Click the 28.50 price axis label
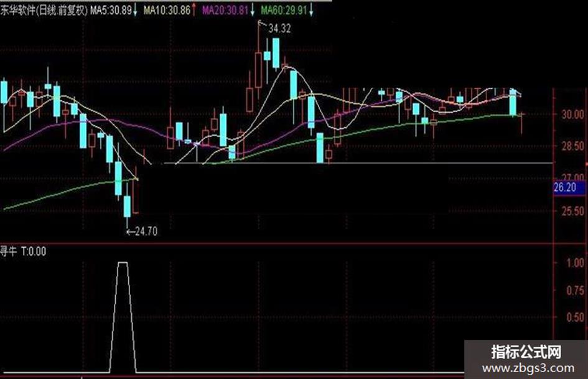Image resolution: width=588 pixels, height=379 pixels. pos(572,146)
